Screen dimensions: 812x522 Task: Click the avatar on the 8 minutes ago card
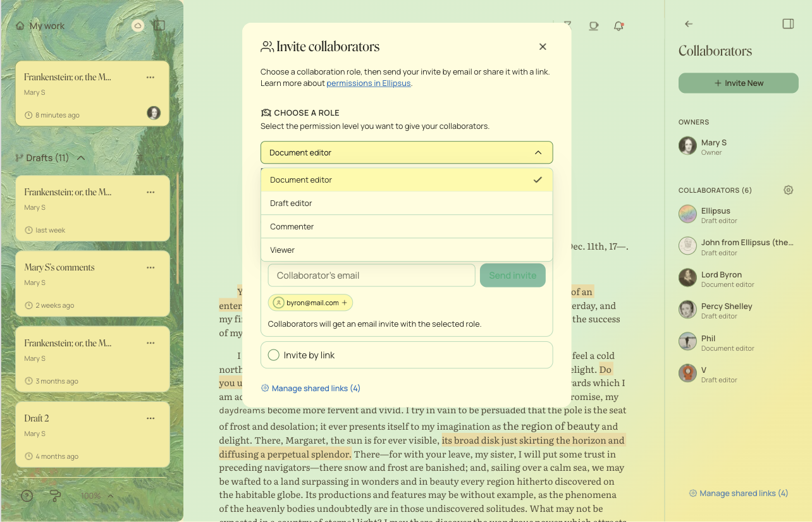tap(154, 113)
